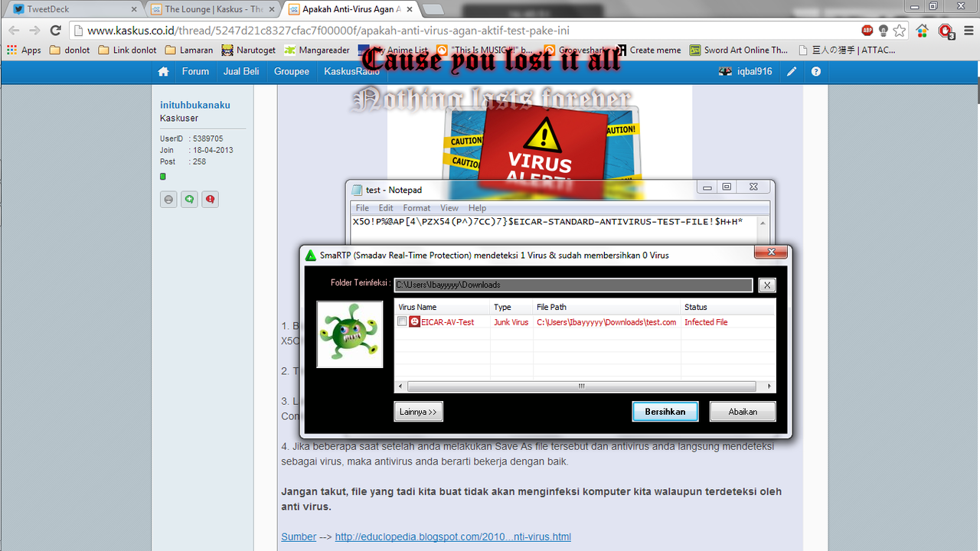This screenshot has width=980, height=551.
Task: Switch to the TweetDeck tab
Action: (73, 9)
